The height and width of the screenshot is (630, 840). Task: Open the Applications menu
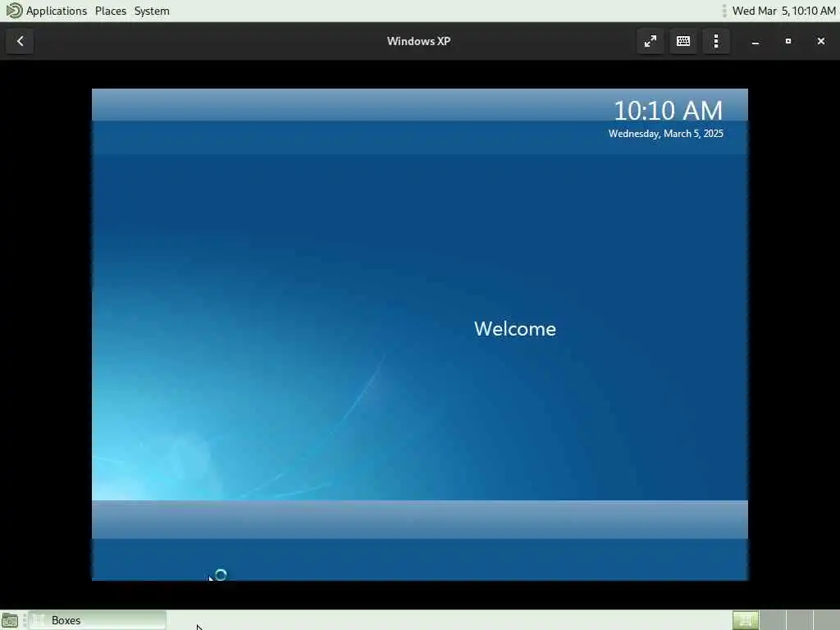57,11
